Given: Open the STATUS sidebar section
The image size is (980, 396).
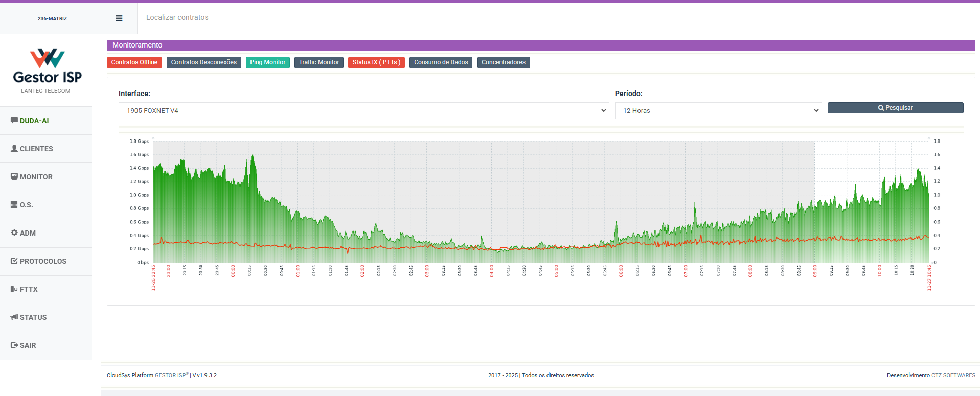Looking at the screenshot, I should point(33,317).
